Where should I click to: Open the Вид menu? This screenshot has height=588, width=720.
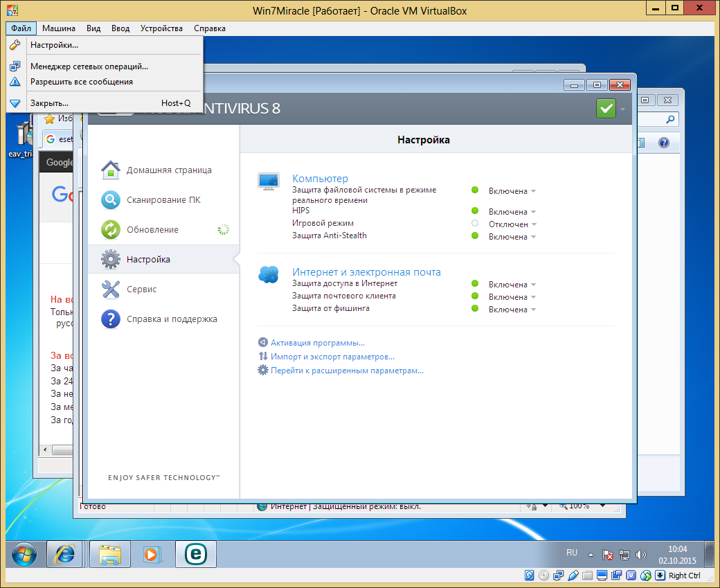tap(93, 28)
